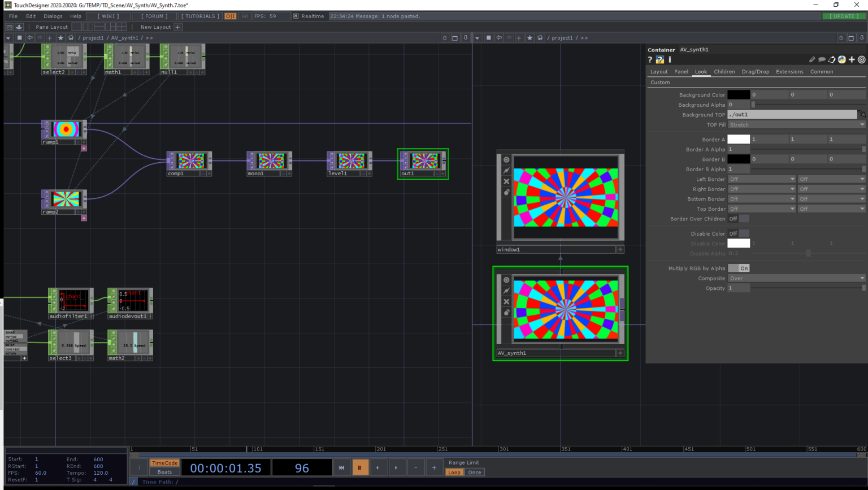Open the Python help icon in parameter panel
The image size is (868, 490).
click(659, 60)
